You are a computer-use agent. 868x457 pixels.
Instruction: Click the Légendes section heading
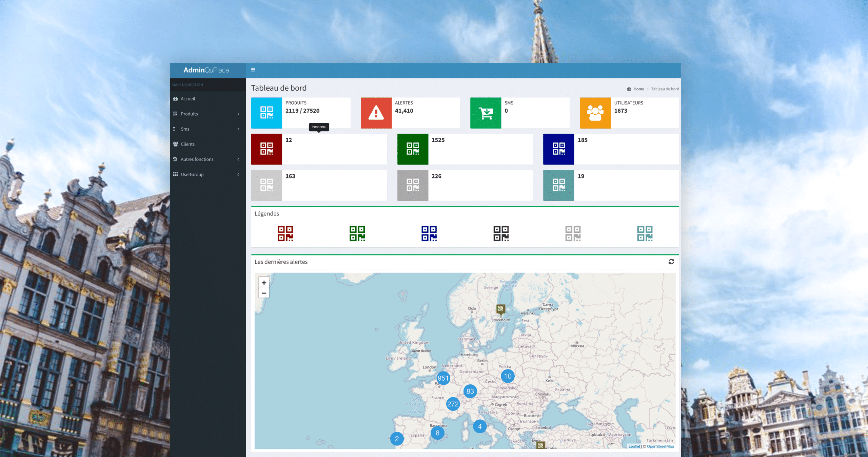(x=267, y=214)
